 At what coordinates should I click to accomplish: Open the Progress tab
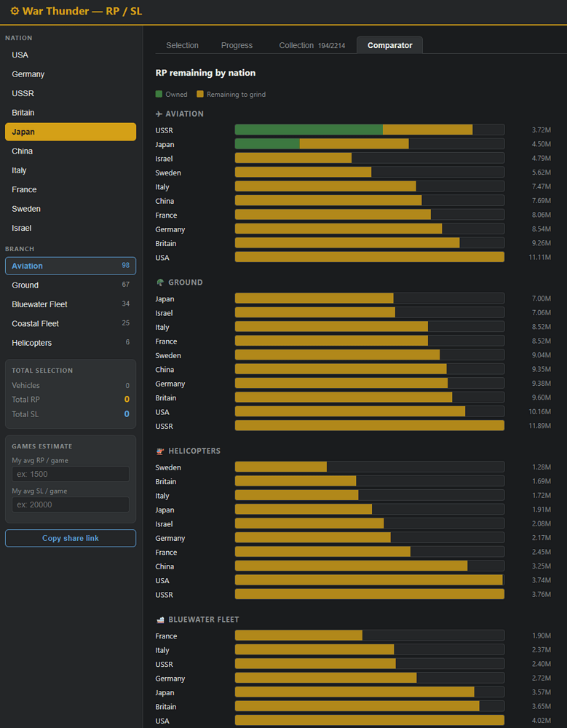click(x=237, y=45)
